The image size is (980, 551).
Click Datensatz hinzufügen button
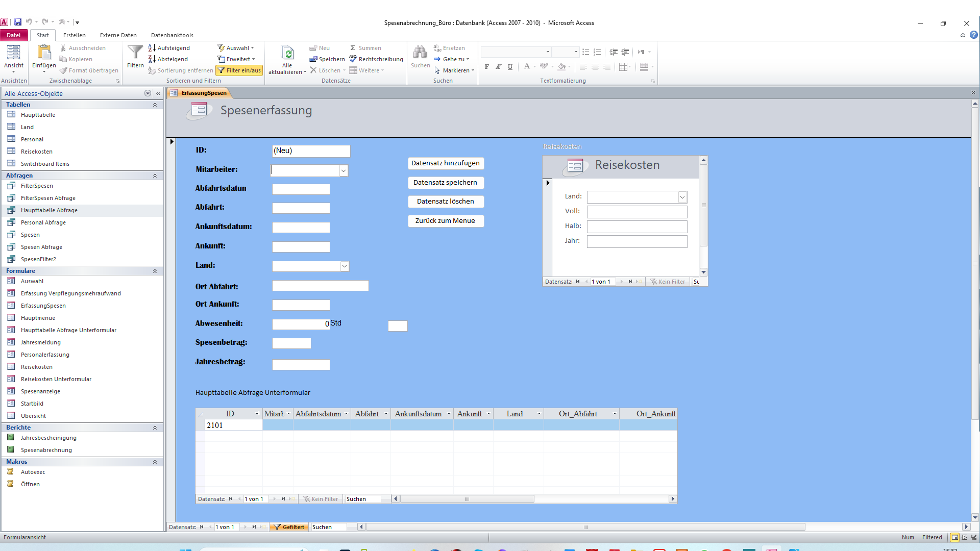coord(446,163)
